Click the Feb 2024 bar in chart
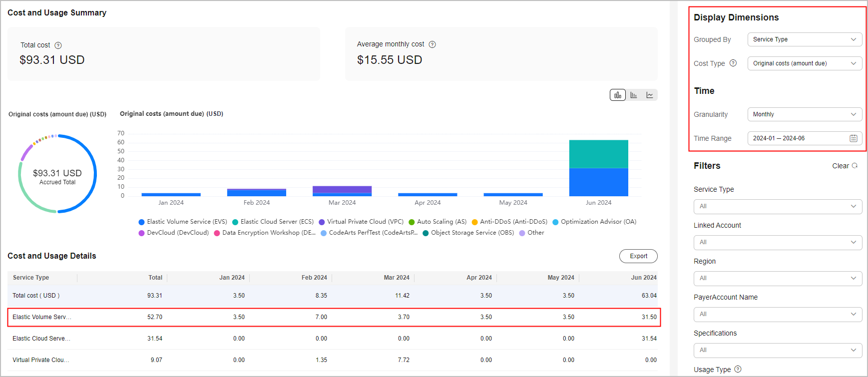The width and height of the screenshot is (868, 377). point(257,193)
